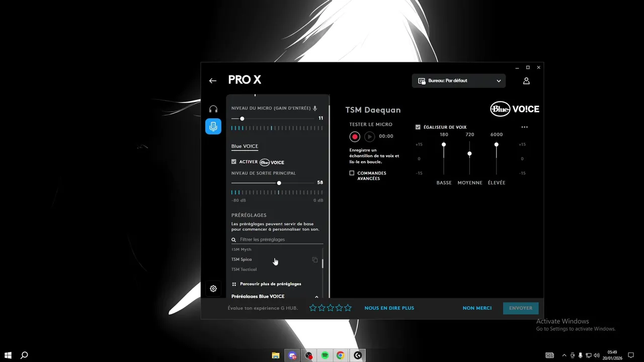
Task: Collapse the Préréglages Blue VO!CE section
Action: (x=316, y=297)
